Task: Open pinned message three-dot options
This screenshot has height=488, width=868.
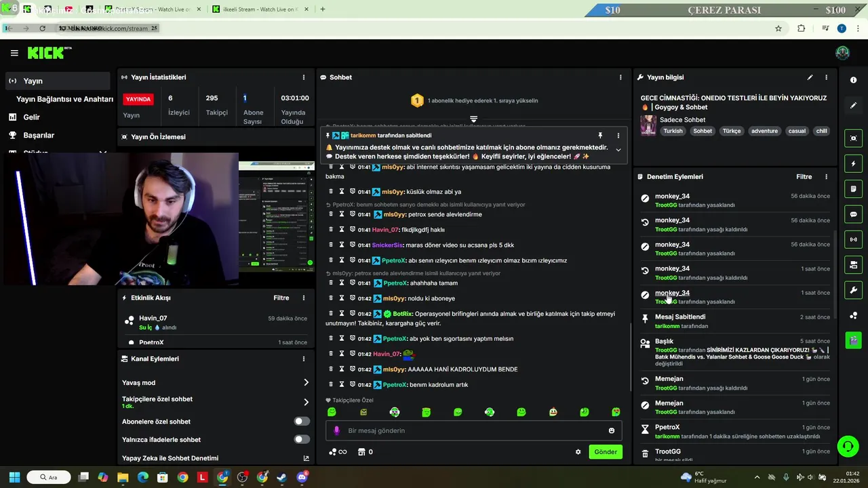Action: coord(618,136)
